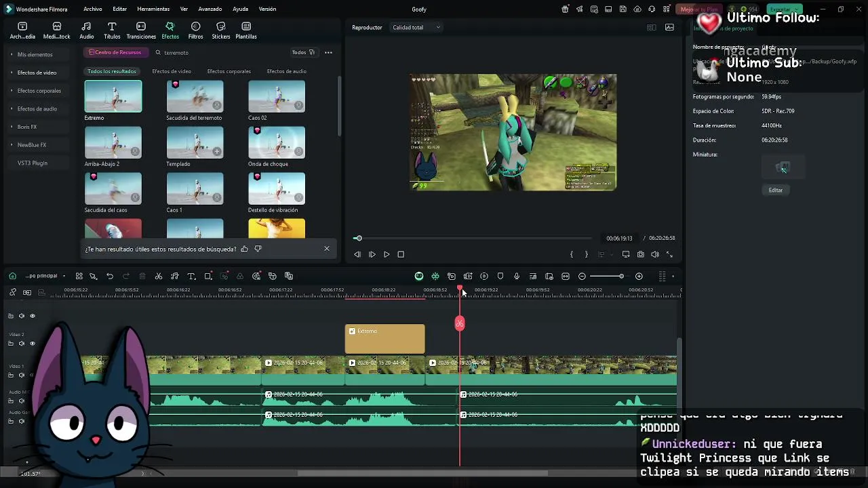Open the Títulos panel
Viewport: 868px width, 488px height.
[x=112, y=30]
